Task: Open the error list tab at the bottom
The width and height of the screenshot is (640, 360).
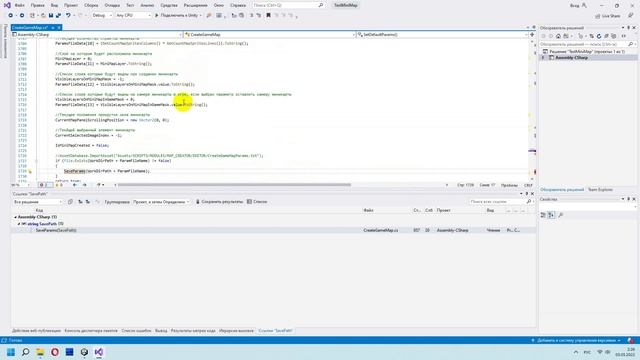Action: click(x=136, y=331)
